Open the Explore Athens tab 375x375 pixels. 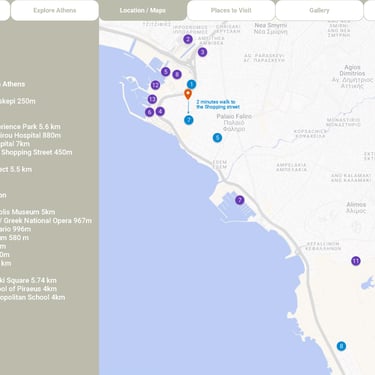click(55, 10)
